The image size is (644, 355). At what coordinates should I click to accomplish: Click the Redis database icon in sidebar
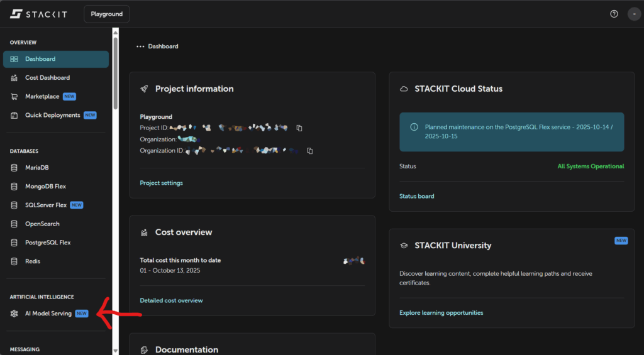point(14,261)
